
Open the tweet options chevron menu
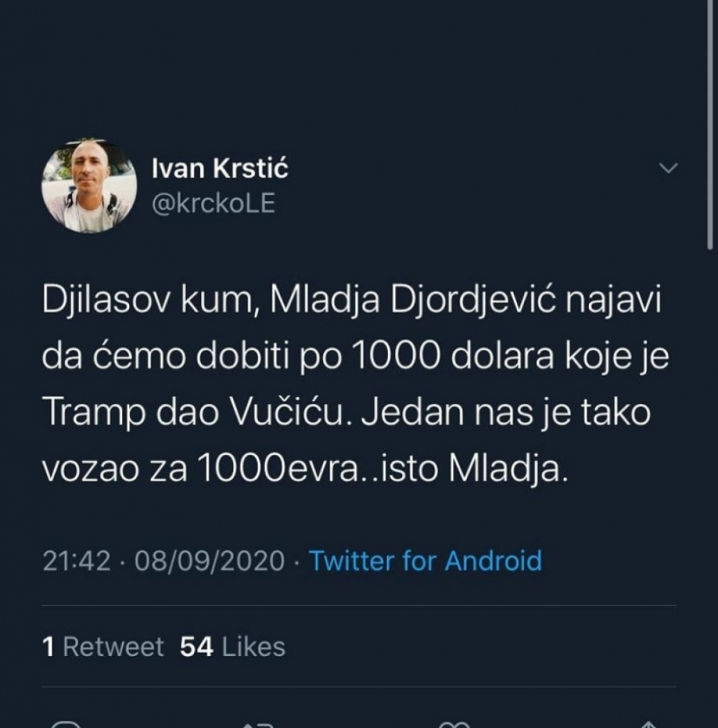coord(668,168)
